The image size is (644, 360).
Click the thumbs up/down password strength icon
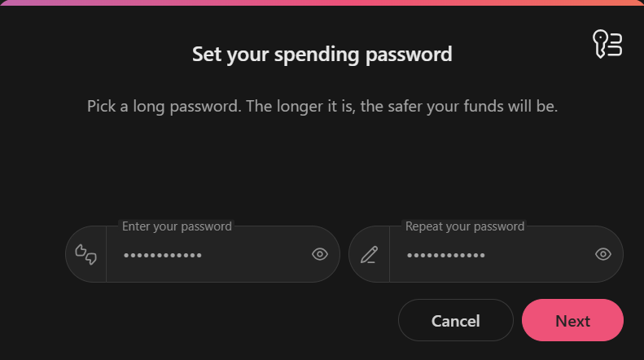(x=86, y=254)
